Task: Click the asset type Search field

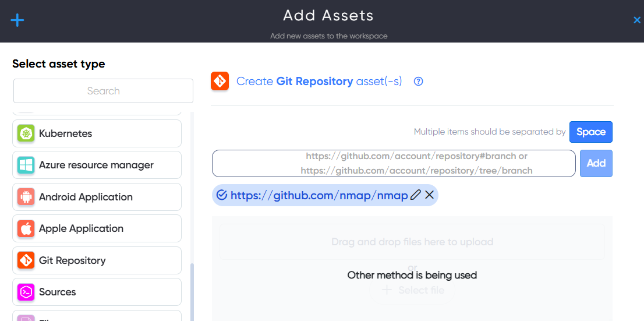Action: coord(103,91)
